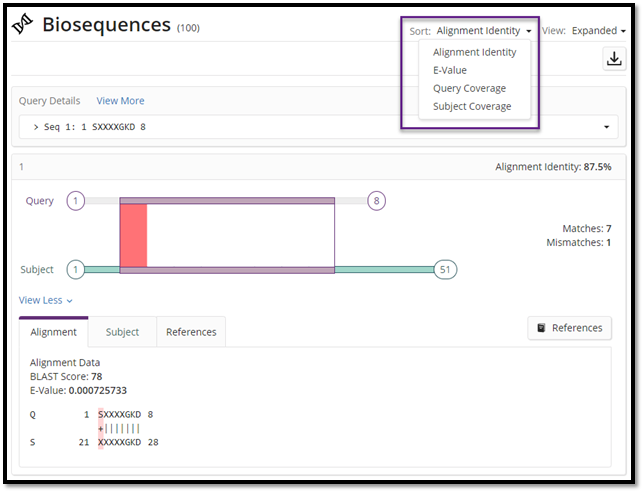Click the Query Details label
Viewport: 644px width, 493px height.
pyautogui.click(x=49, y=101)
